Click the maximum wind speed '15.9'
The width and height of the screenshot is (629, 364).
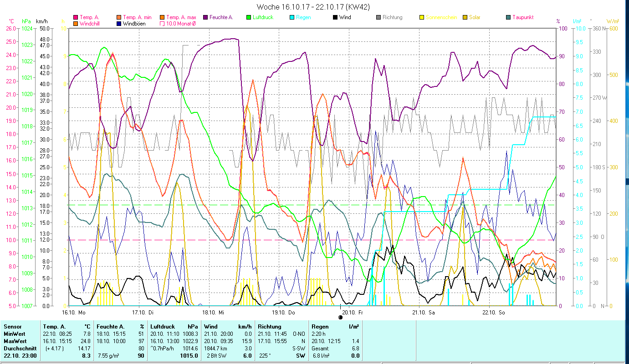click(246, 341)
